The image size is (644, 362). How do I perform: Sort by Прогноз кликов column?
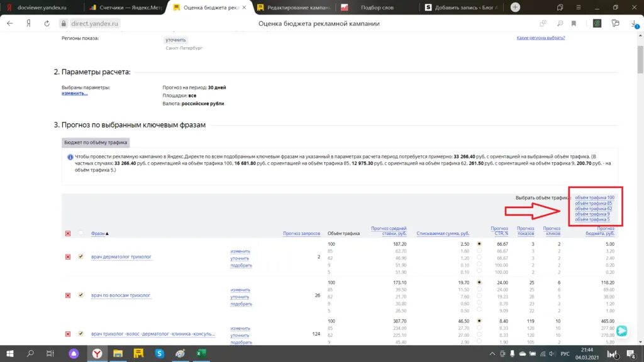coord(552,231)
